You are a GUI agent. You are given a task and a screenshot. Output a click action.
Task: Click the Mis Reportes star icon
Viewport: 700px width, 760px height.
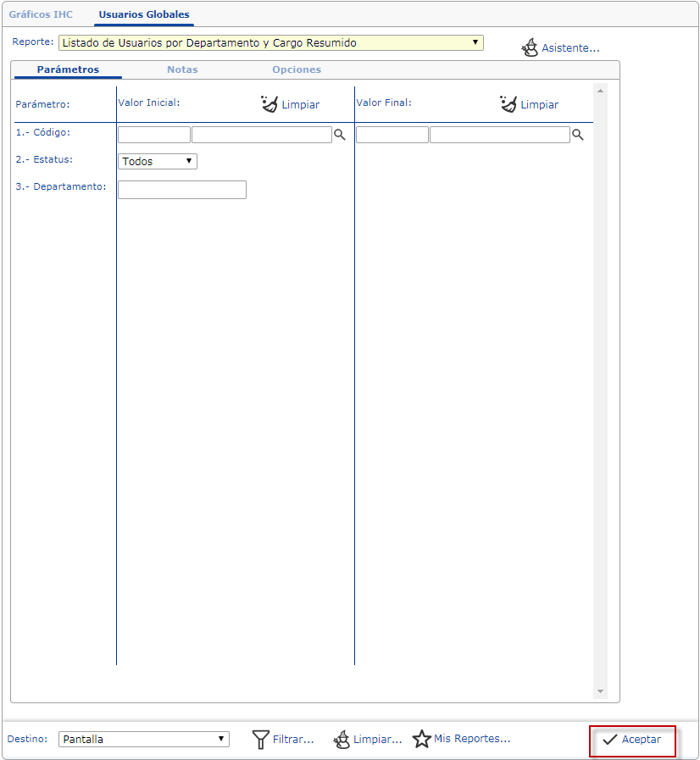tap(421, 740)
